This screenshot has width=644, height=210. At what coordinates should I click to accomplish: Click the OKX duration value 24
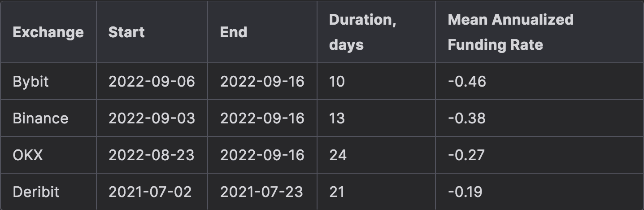[337, 155]
